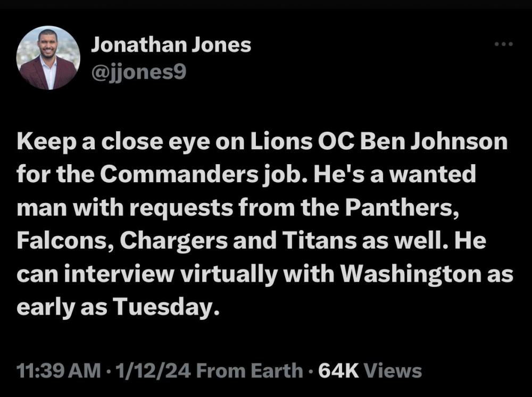Open the three-dot more options menu
Image resolution: width=532 pixels, height=397 pixels.
[503, 44]
